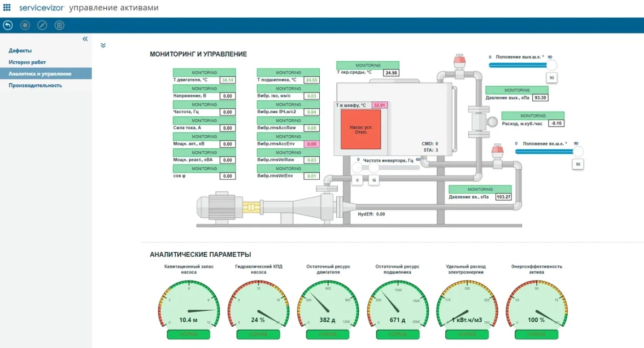Go to the Производительность section
This screenshot has width=644, height=348.
pos(35,85)
